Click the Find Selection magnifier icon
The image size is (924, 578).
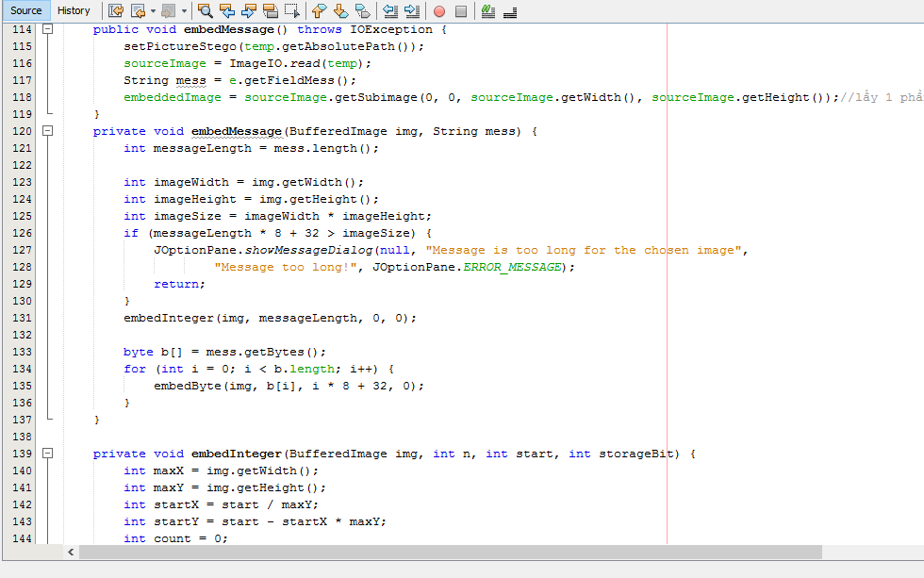point(205,11)
